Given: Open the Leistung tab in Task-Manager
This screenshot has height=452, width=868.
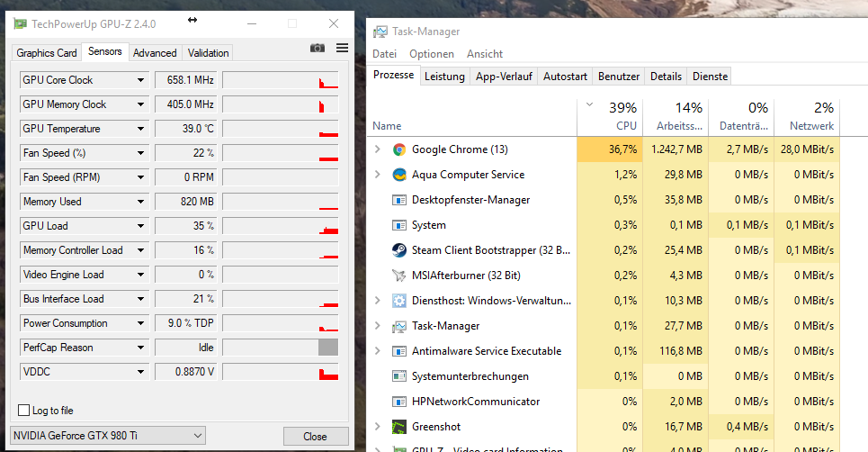Looking at the screenshot, I should [x=444, y=77].
